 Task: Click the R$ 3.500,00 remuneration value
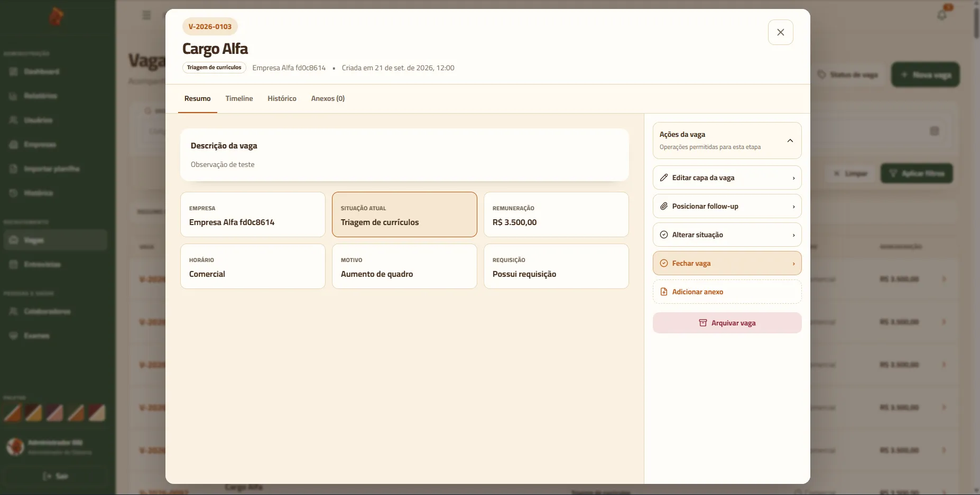(514, 222)
